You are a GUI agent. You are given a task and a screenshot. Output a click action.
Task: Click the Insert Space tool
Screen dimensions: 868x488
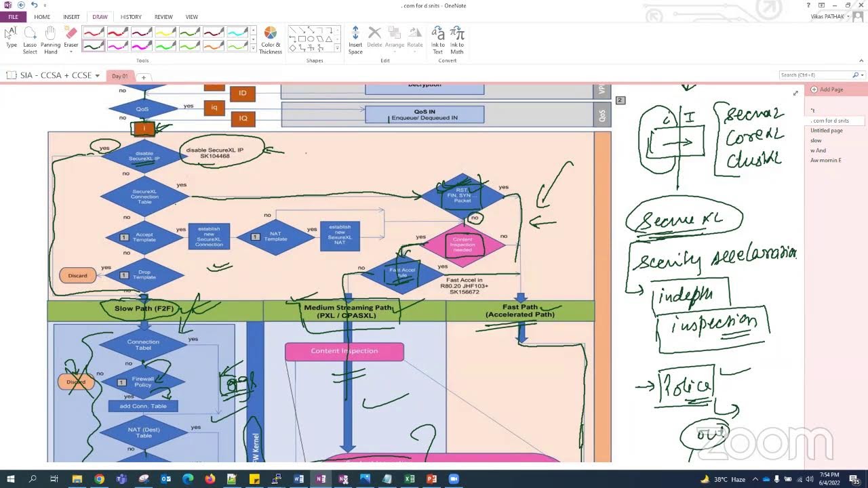coord(355,40)
